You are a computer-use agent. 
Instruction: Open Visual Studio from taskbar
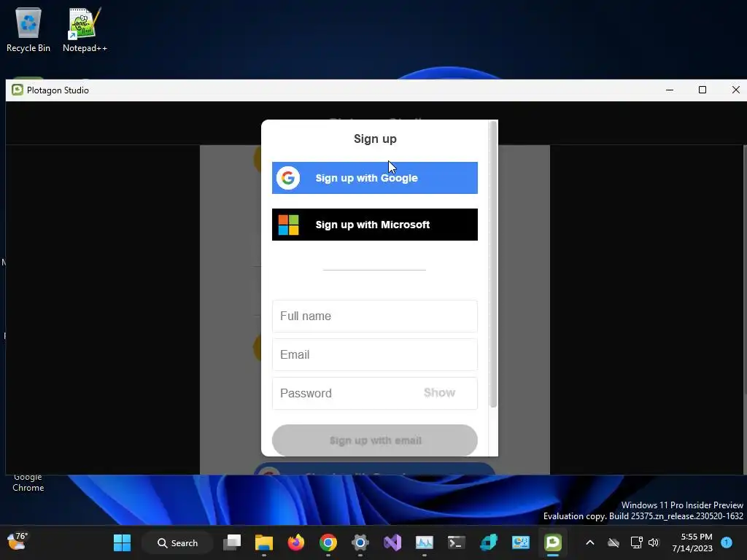pyautogui.click(x=392, y=542)
